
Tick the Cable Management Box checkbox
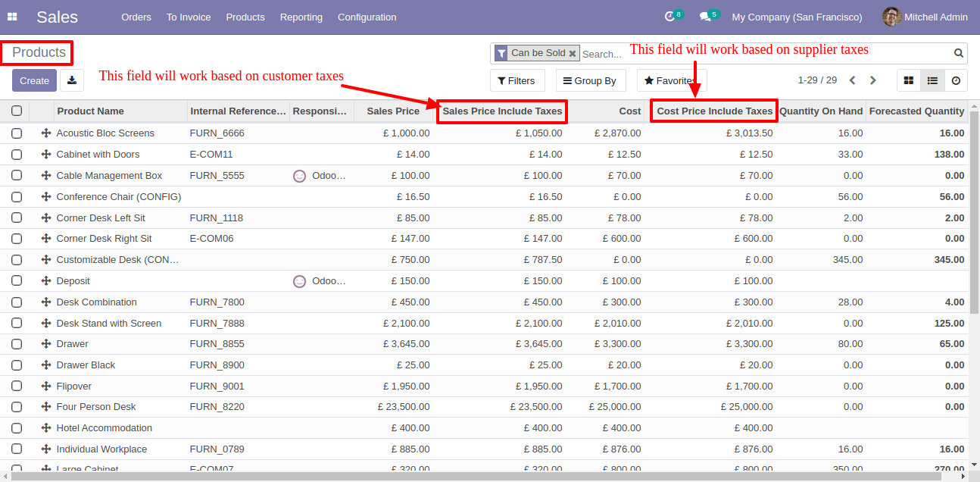coord(17,176)
